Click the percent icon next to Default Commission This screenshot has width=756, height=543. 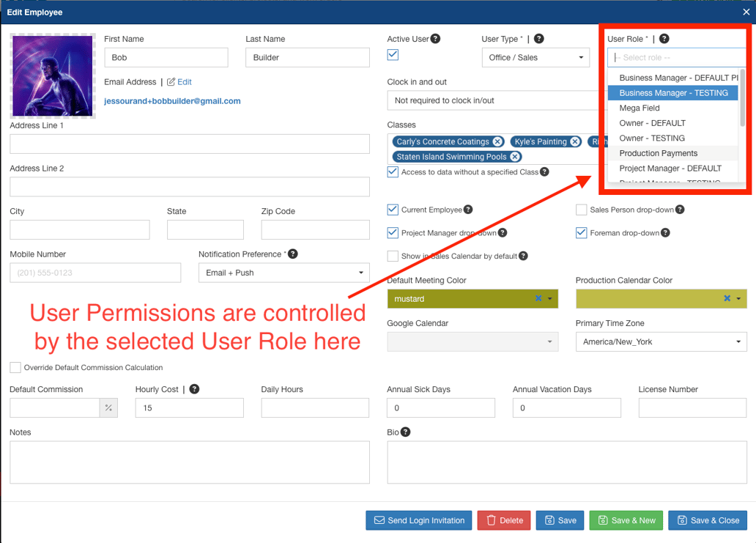point(108,407)
